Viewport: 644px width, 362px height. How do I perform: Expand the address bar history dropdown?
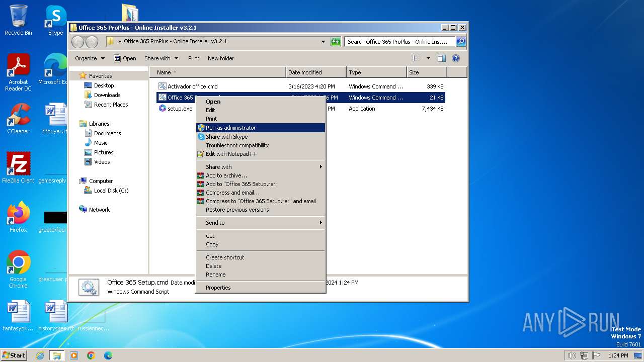323,42
